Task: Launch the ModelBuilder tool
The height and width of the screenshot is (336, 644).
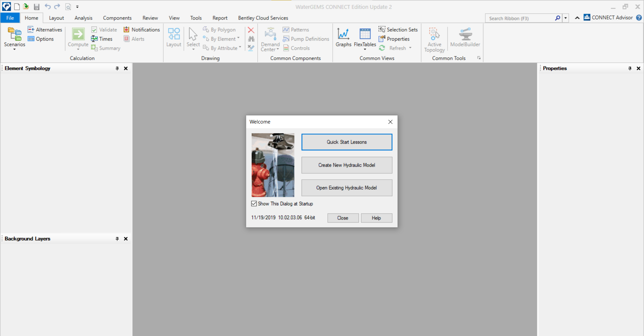Action: pos(465,35)
